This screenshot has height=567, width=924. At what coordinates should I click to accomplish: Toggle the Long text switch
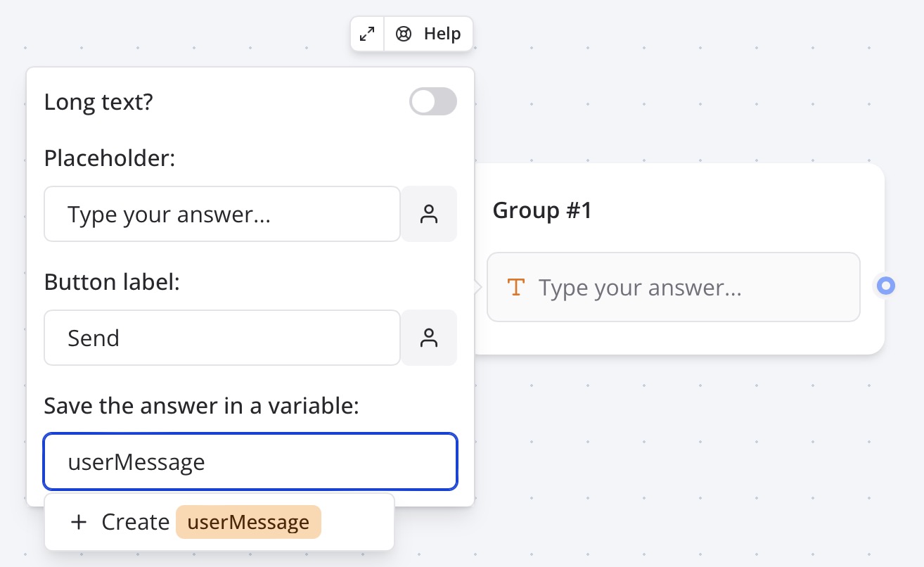pos(433,102)
